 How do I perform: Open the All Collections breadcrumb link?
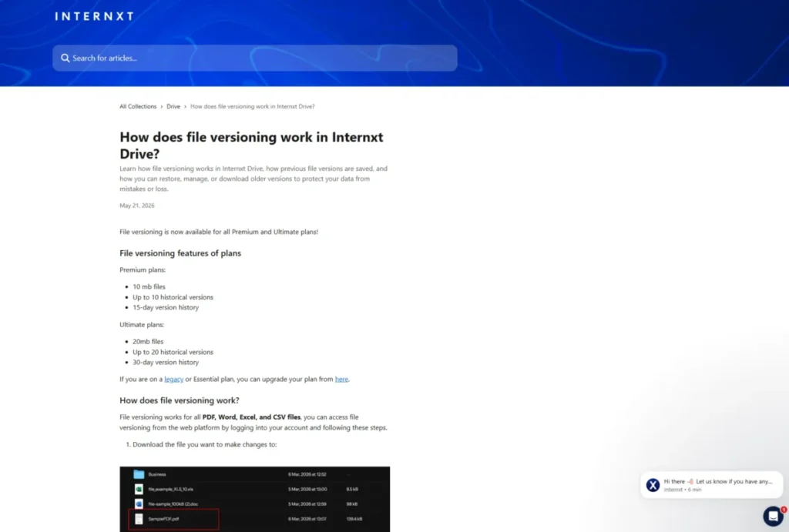(x=138, y=106)
